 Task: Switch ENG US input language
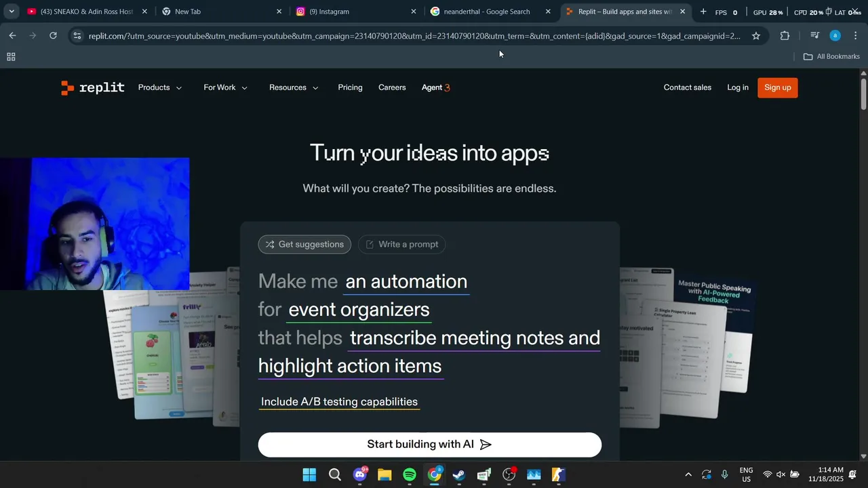tap(746, 474)
